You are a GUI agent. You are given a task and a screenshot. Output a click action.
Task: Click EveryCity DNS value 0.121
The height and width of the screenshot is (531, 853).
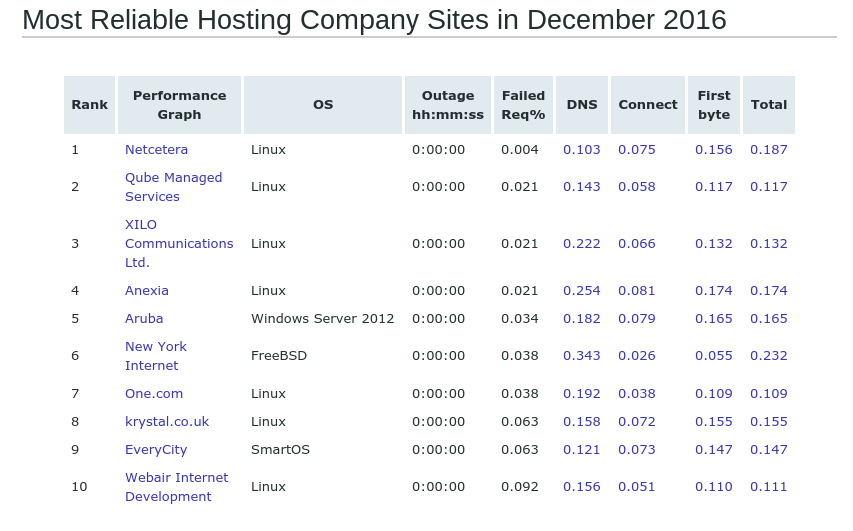(x=582, y=450)
